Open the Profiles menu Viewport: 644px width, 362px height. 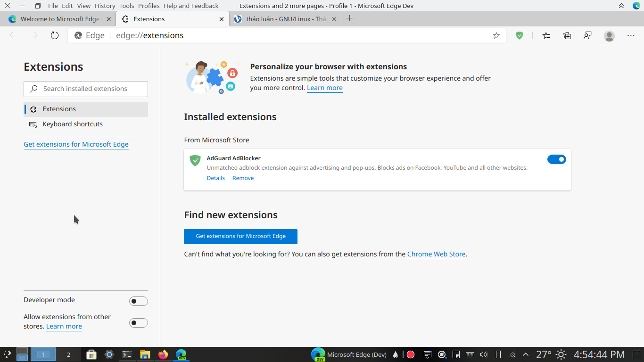(x=149, y=6)
